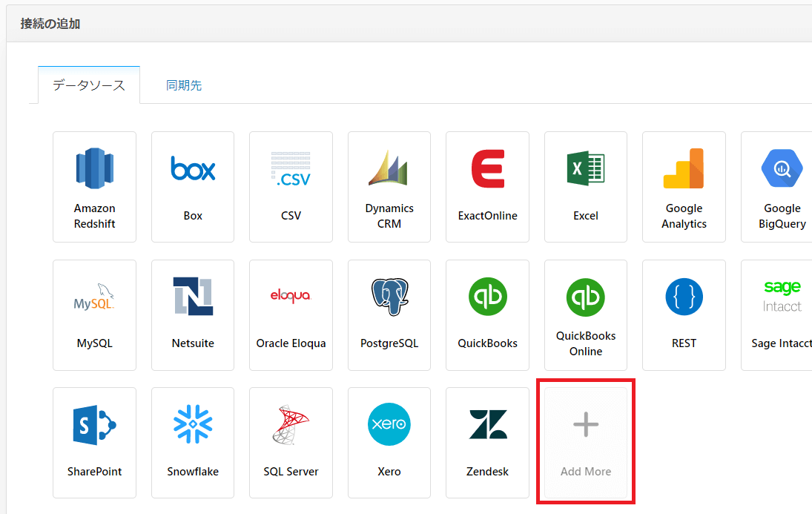812x514 pixels.
Task: Choose the Snowflake connector icon
Action: 193,424
